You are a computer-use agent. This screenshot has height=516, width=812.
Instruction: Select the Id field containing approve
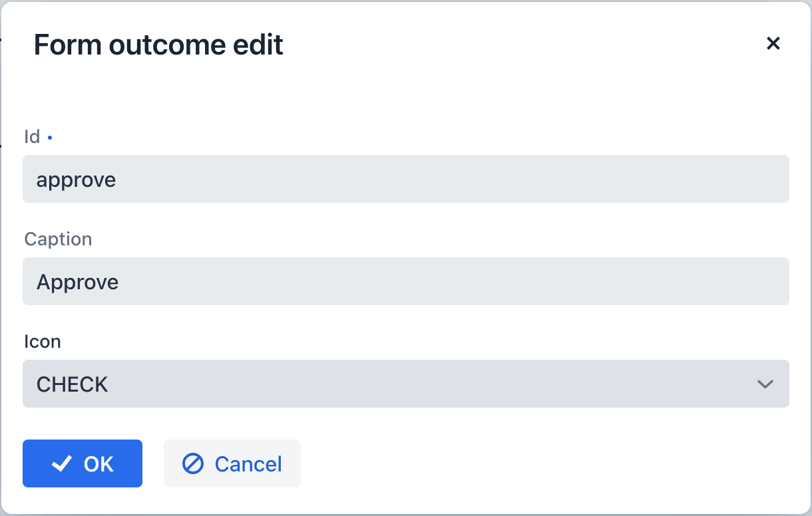[406, 179]
